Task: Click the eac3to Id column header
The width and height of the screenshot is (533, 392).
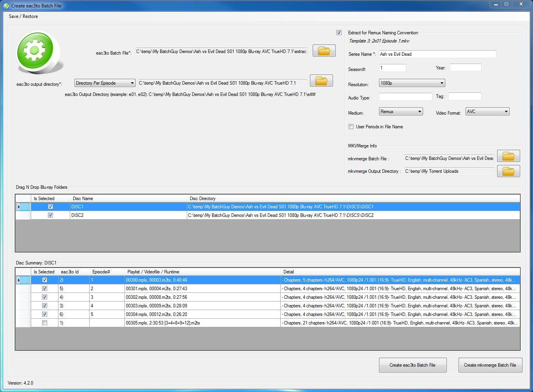Action: 74,272
